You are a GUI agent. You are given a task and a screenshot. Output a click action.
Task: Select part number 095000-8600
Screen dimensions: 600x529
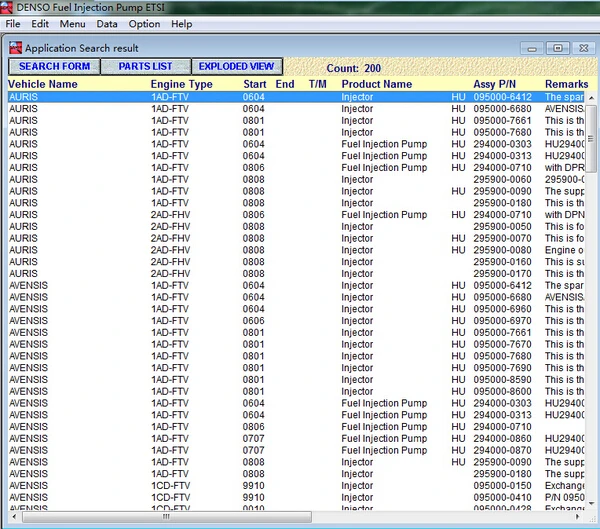pyautogui.click(x=502, y=391)
